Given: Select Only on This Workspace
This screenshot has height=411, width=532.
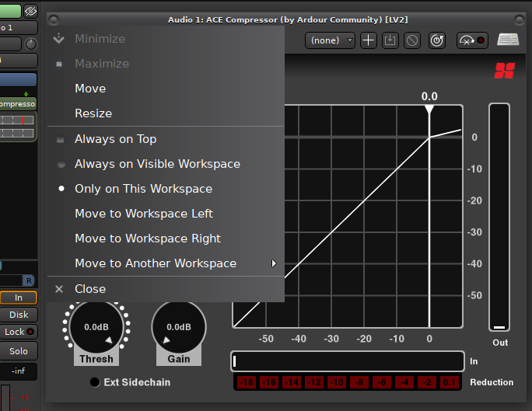Looking at the screenshot, I should 143,189.
